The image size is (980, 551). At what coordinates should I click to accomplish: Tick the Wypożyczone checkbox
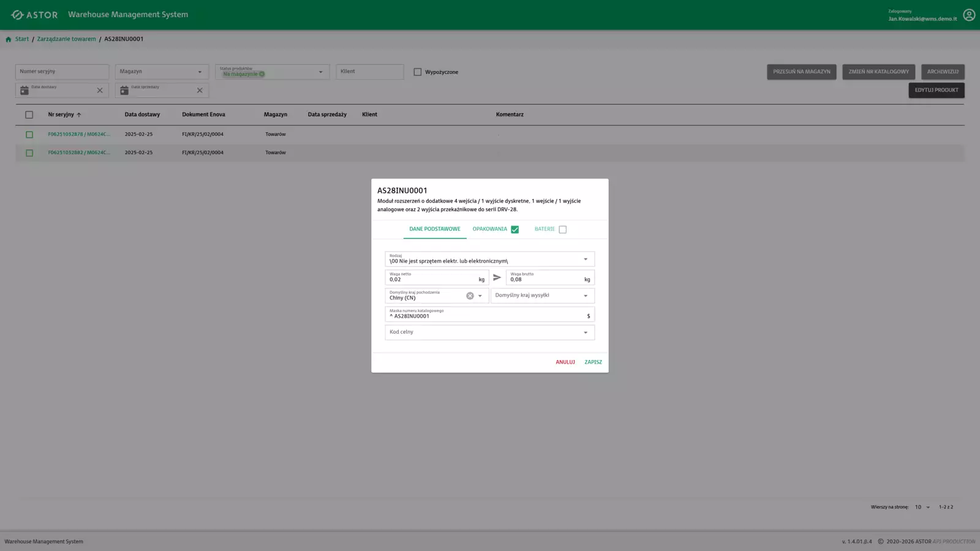[418, 72]
